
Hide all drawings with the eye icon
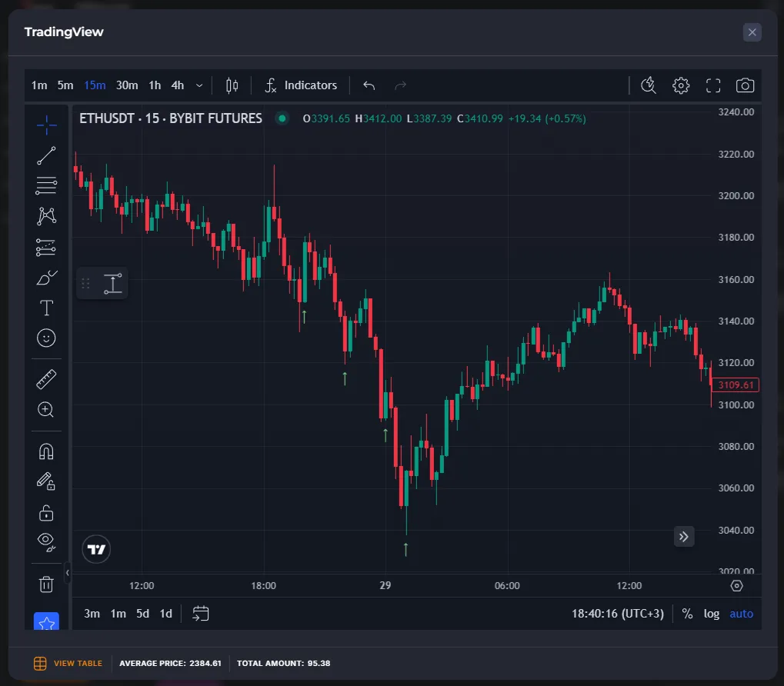(46, 542)
